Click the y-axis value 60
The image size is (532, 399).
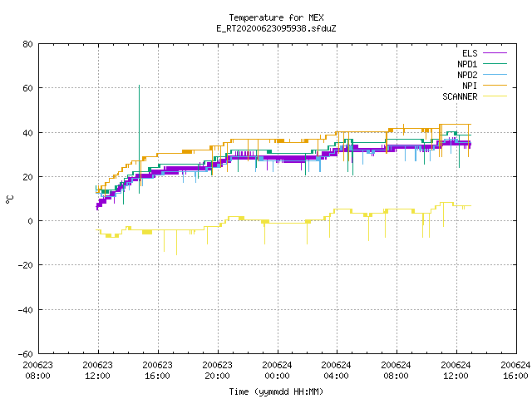pos(27,88)
